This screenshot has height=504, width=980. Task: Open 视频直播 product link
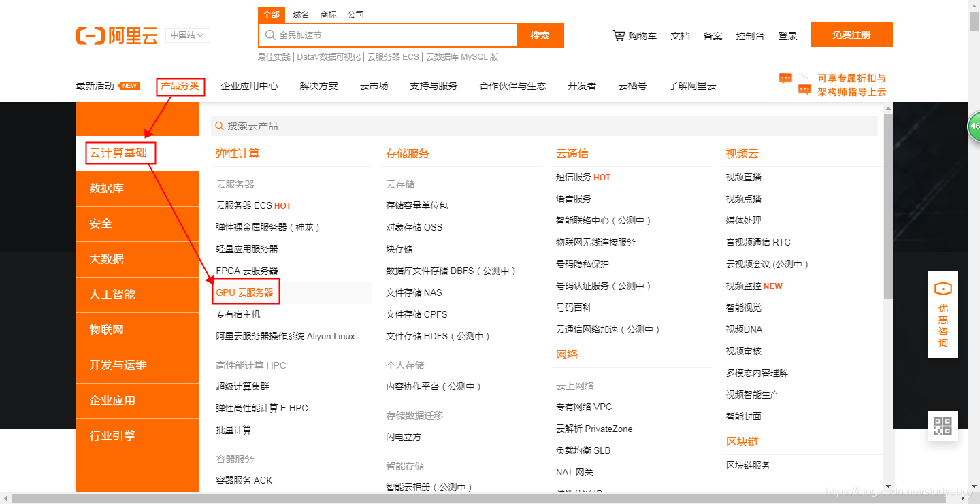744,177
